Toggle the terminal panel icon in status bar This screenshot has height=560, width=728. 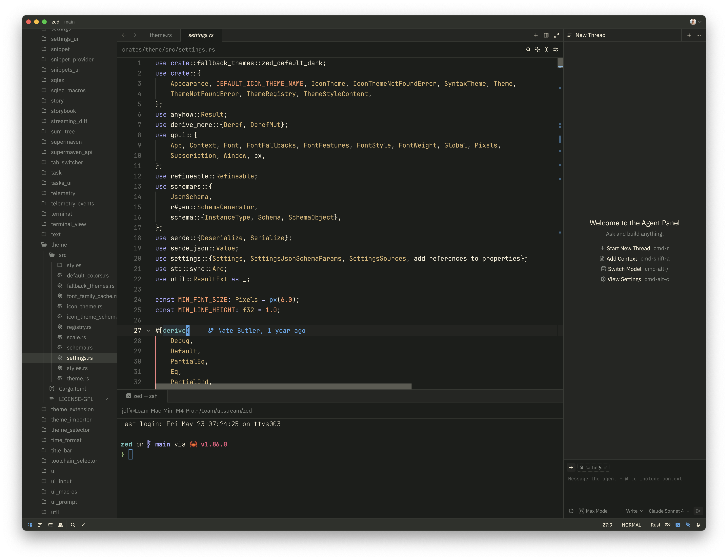click(678, 525)
